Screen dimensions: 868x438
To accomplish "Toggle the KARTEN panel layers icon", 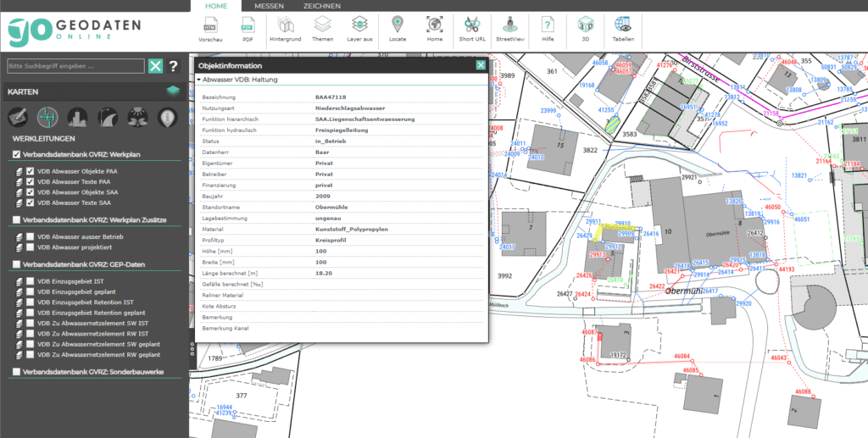I will 173,91.
